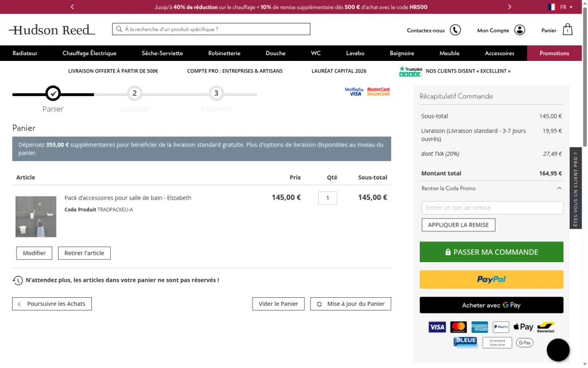Open the Robinetterie menu
Viewport: 588px width, 368px height.
pos(225,53)
